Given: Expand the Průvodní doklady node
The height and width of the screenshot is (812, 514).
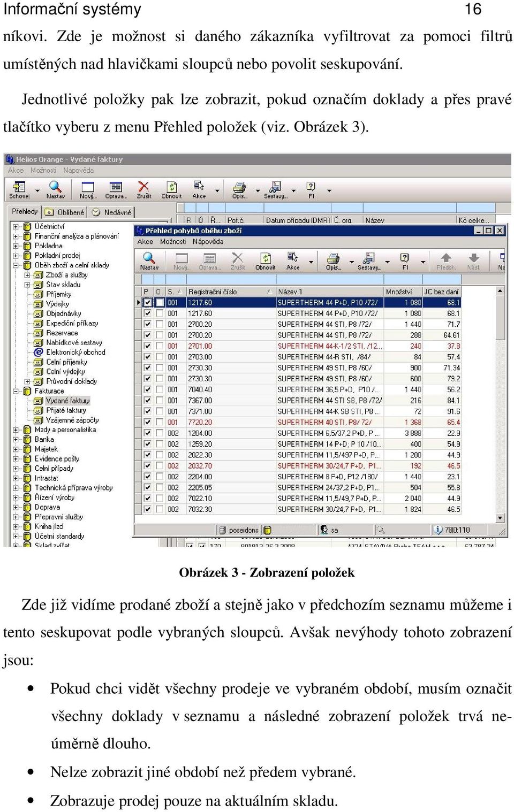Looking at the screenshot, I should pos(27,381).
